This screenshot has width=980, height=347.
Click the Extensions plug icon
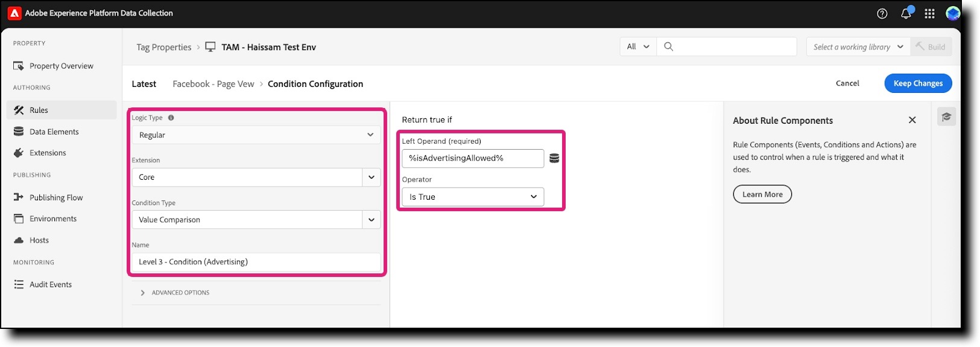tap(19, 153)
